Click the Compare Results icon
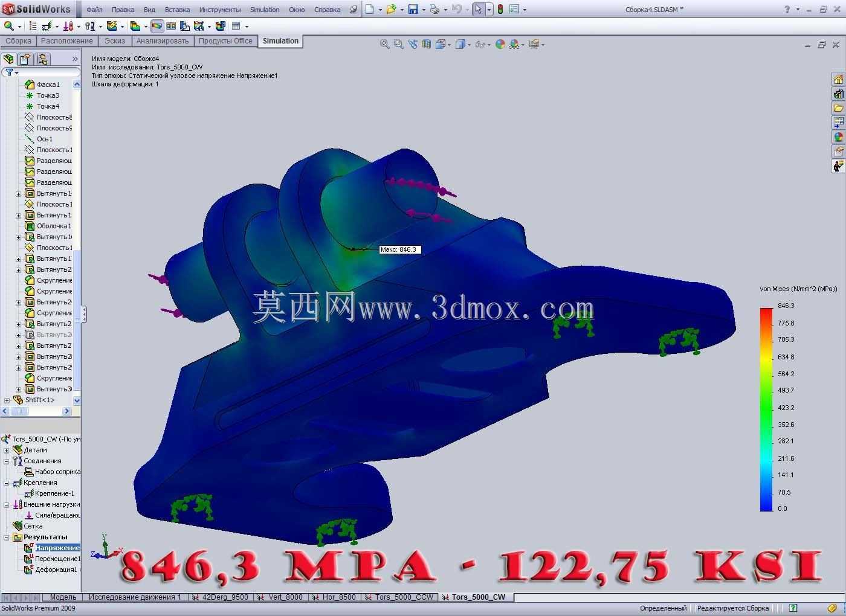 point(171,26)
